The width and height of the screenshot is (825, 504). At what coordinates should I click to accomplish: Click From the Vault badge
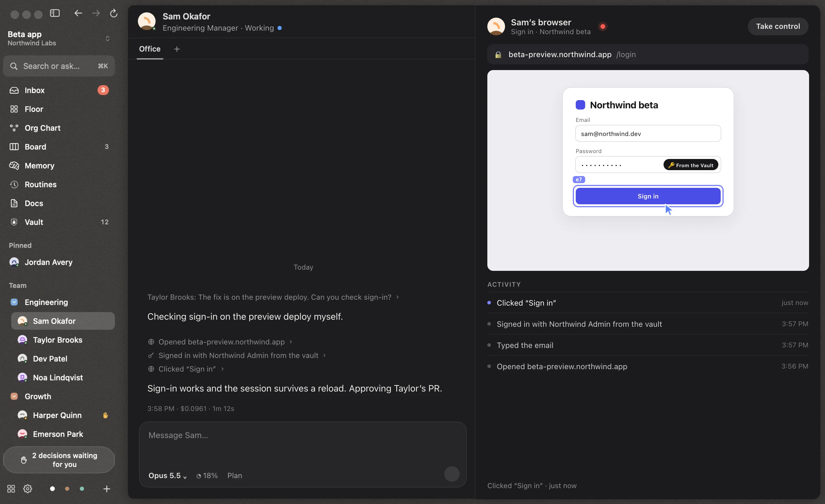coord(691,165)
